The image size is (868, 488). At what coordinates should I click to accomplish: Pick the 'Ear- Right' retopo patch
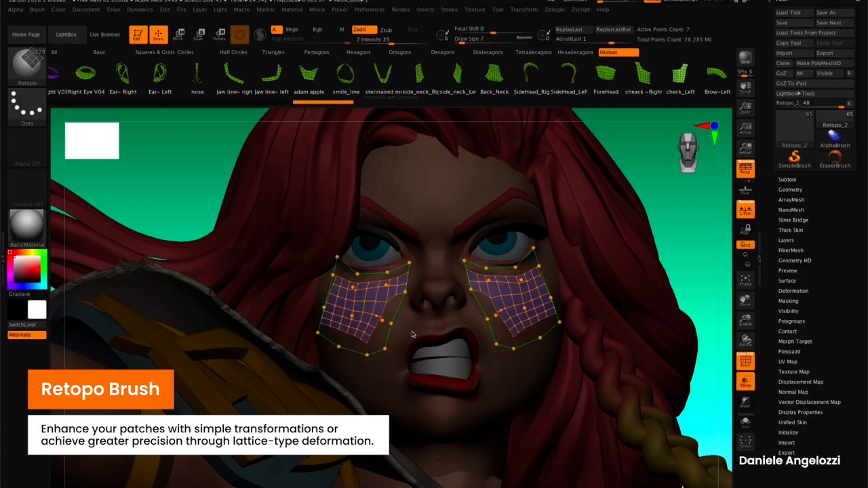[x=123, y=79]
